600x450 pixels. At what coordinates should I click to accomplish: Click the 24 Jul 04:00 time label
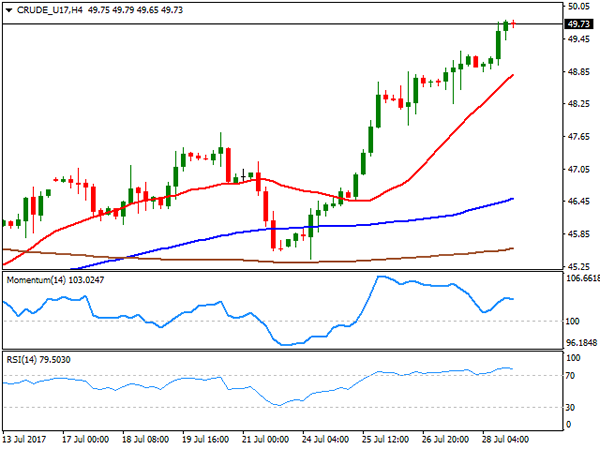[325, 439]
